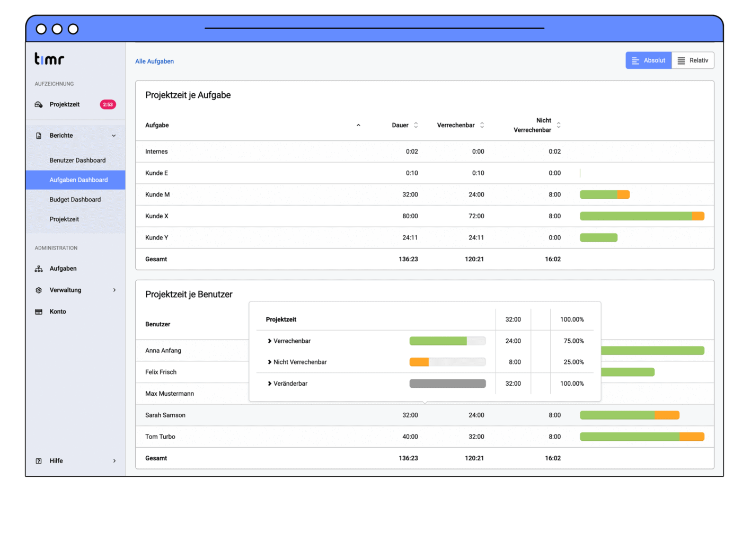Select the Kunde E task row
This screenshot has width=742, height=560.
(425, 173)
